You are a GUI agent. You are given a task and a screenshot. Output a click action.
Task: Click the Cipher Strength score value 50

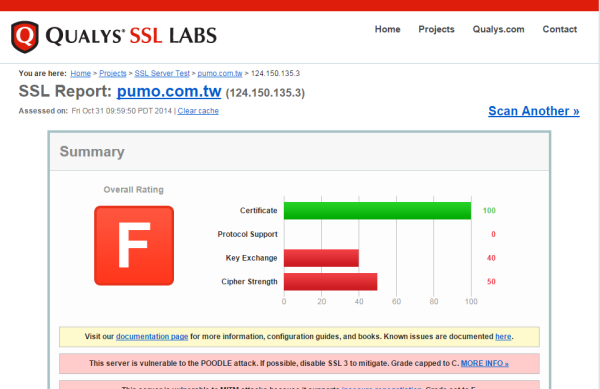click(491, 282)
